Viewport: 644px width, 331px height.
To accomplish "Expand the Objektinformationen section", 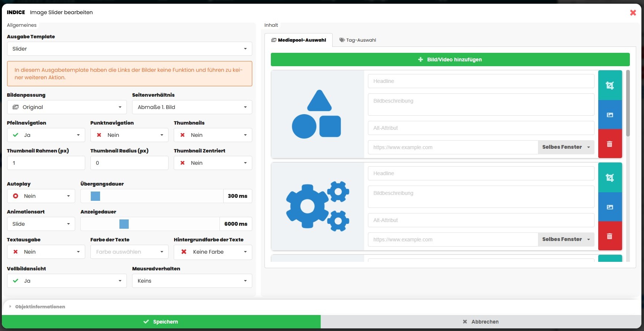I will [x=40, y=307].
